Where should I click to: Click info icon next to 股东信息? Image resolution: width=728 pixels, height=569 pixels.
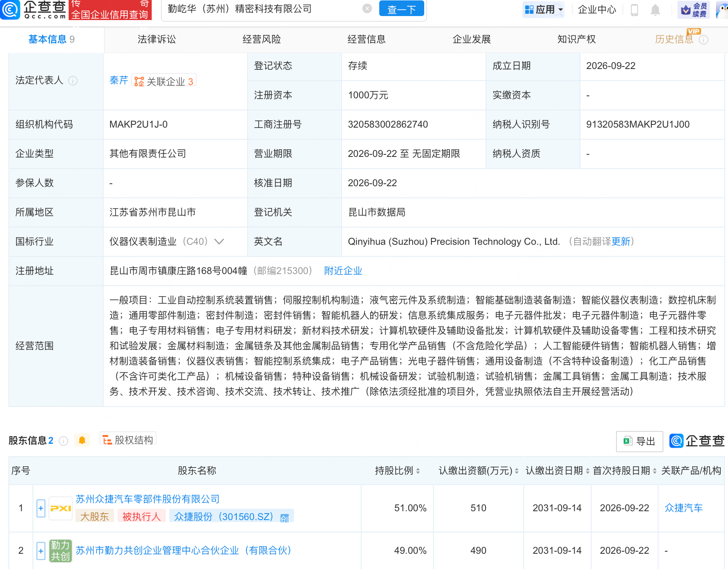pyautogui.click(x=63, y=441)
